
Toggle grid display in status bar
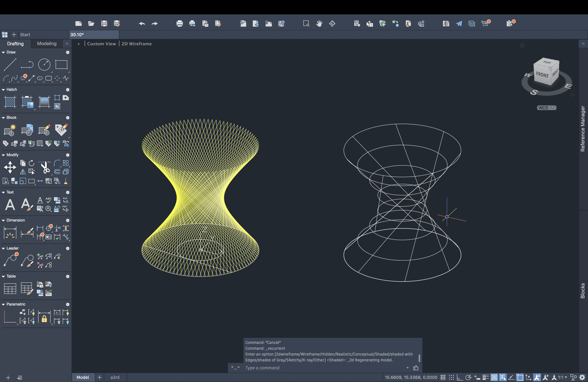pos(443,377)
